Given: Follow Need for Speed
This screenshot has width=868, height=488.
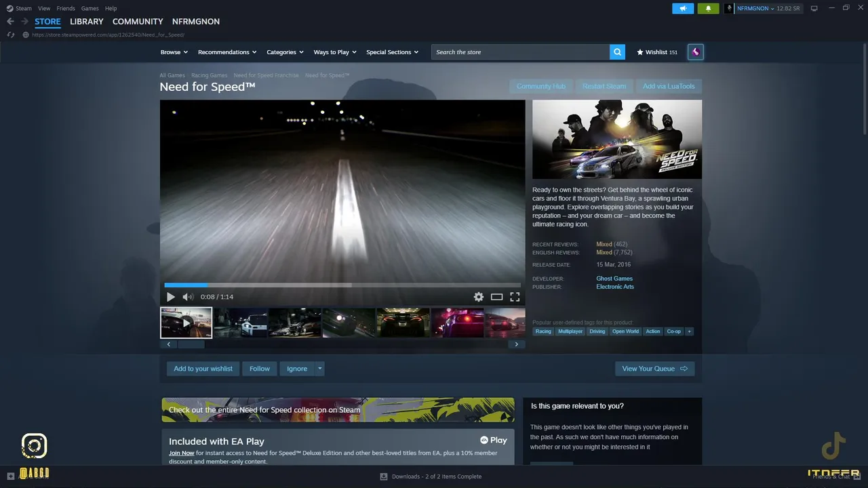Looking at the screenshot, I should tap(260, 369).
